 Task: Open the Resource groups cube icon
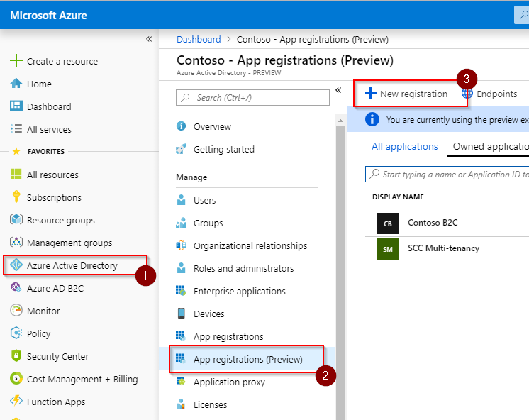click(16, 219)
